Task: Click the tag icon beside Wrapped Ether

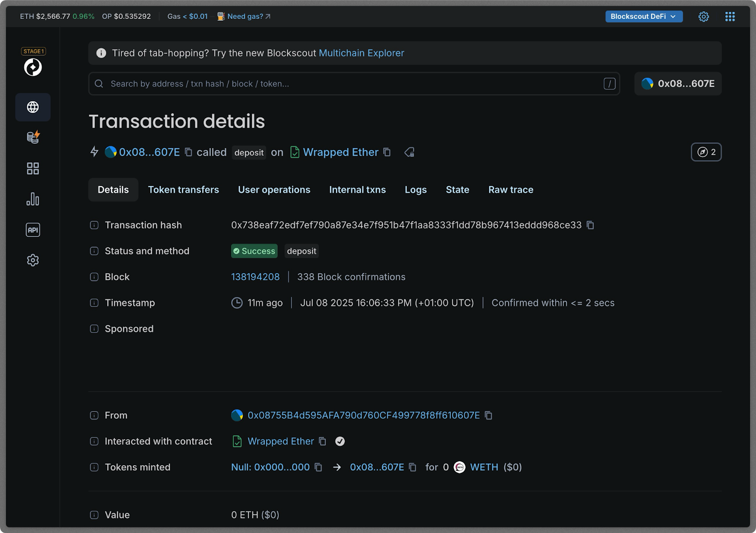Action: tap(409, 152)
